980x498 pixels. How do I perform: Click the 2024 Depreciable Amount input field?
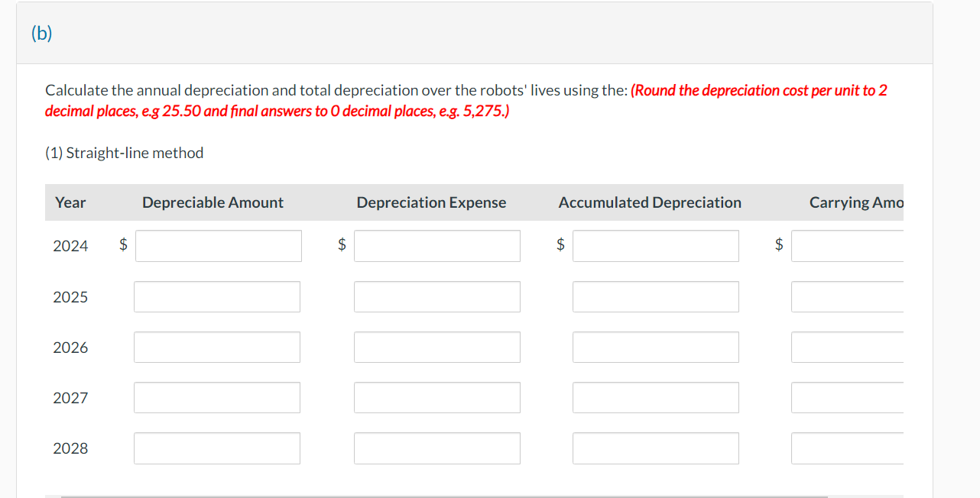click(x=217, y=245)
